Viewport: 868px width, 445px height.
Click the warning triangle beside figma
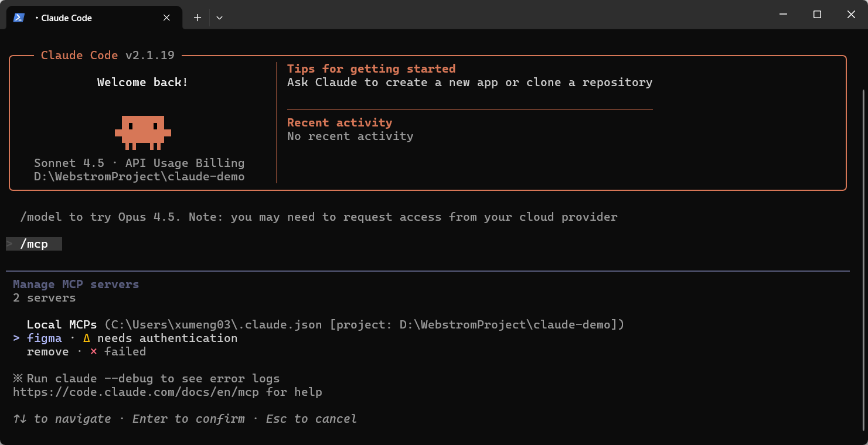point(87,338)
